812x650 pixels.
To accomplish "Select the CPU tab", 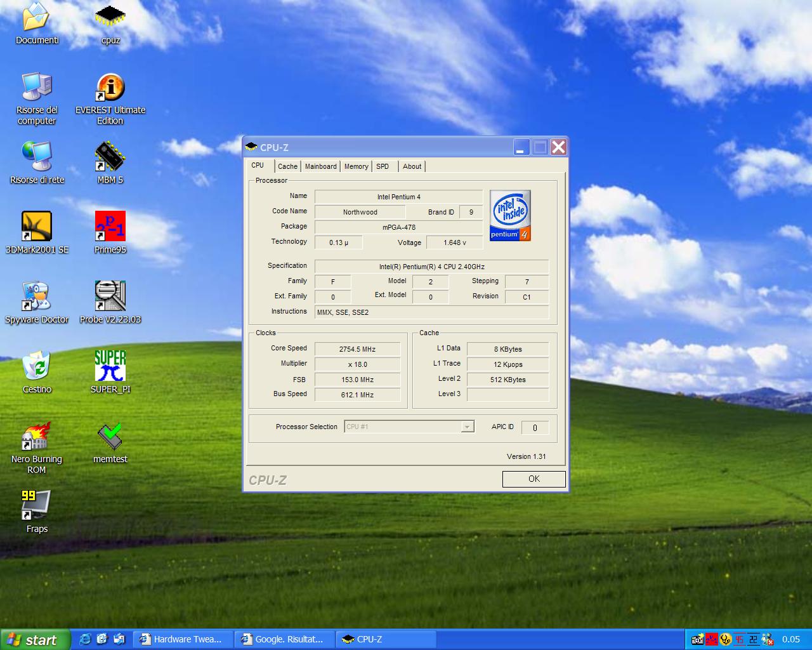I will [x=258, y=165].
